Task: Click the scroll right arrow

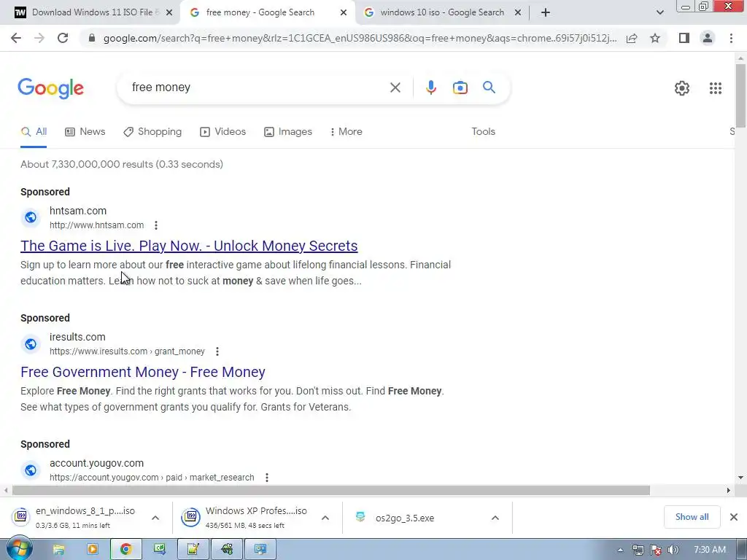Action: tap(728, 491)
